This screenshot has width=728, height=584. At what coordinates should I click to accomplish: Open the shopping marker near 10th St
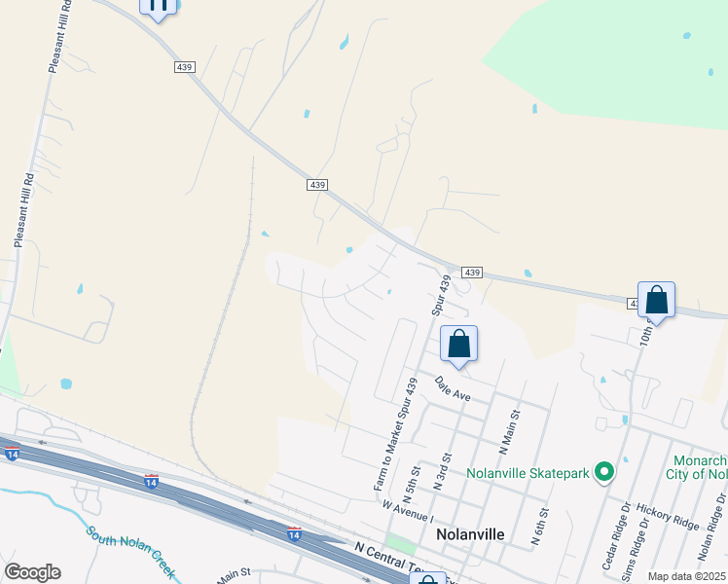coord(656,302)
